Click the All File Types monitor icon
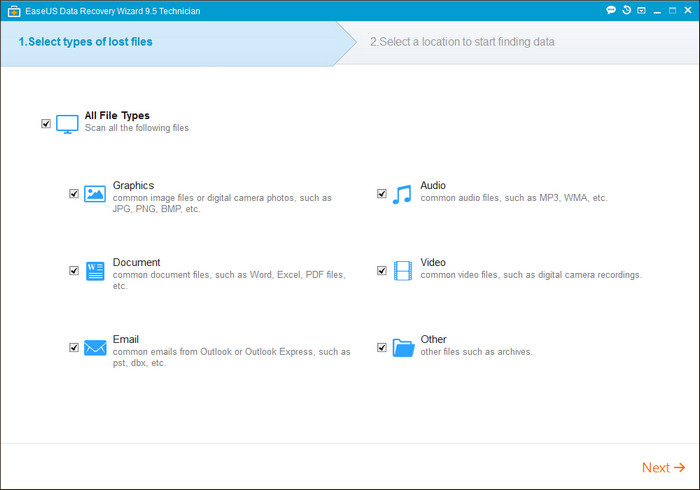700x490 pixels. [67, 124]
